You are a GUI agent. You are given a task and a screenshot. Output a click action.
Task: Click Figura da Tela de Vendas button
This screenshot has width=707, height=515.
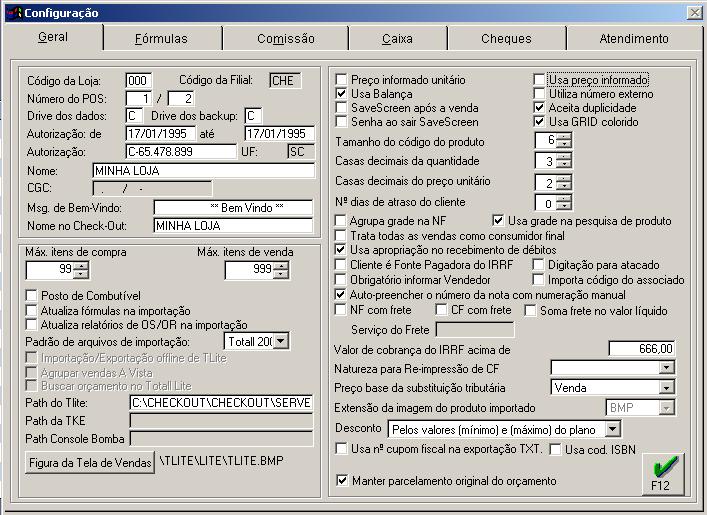90,462
